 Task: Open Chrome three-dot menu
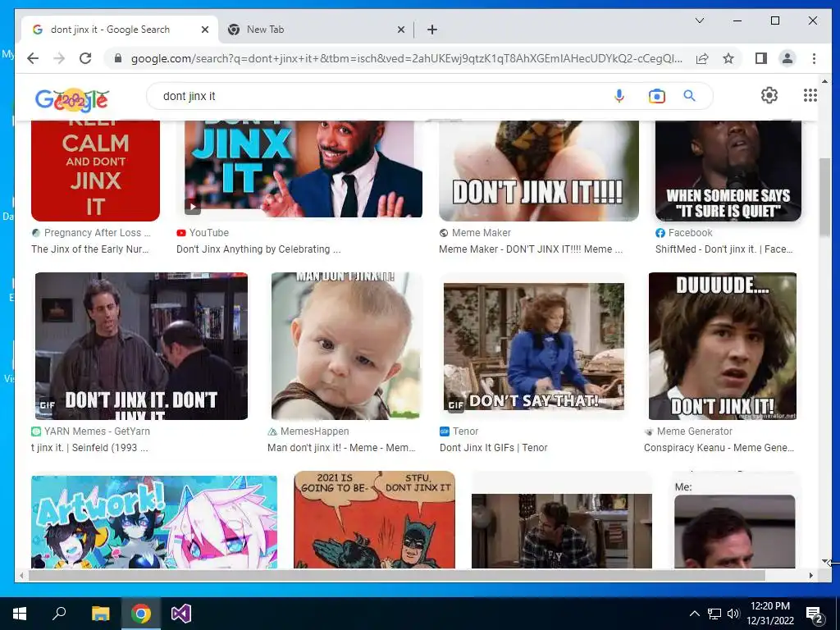click(x=814, y=58)
